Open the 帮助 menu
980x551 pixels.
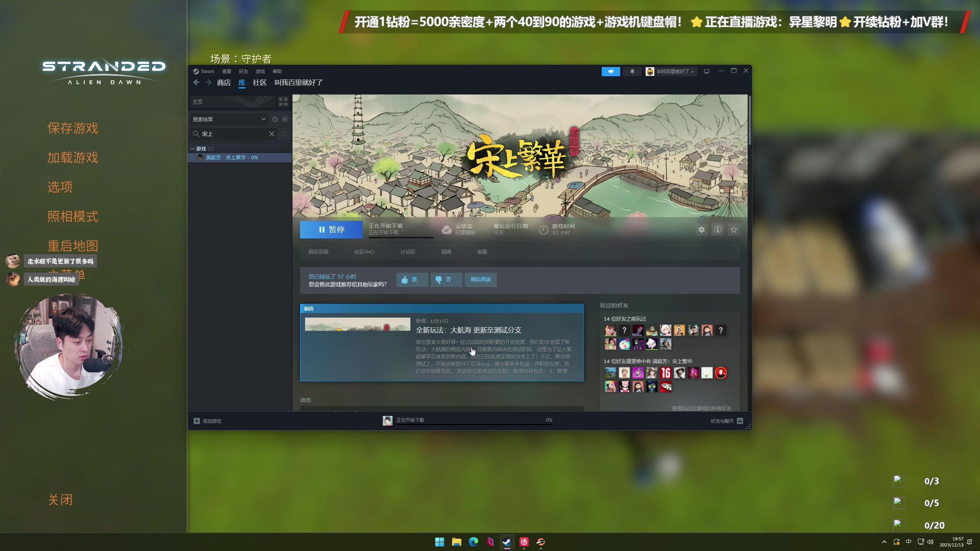[x=277, y=72]
